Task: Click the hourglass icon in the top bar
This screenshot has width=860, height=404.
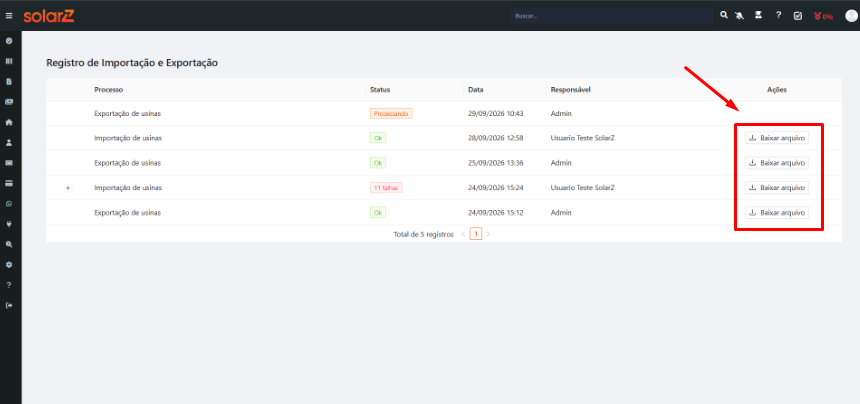Action: point(759,15)
